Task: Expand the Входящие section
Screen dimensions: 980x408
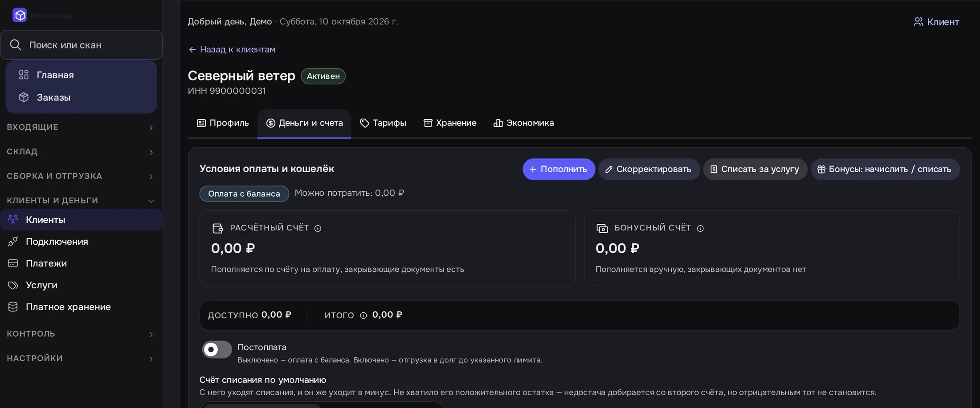Action: point(81,127)
